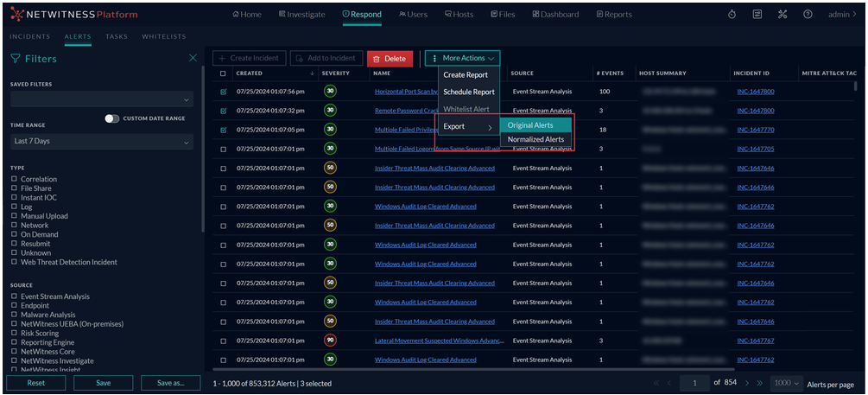
Task: Click the Add to Incident button
Action: [x=326, y=58]
